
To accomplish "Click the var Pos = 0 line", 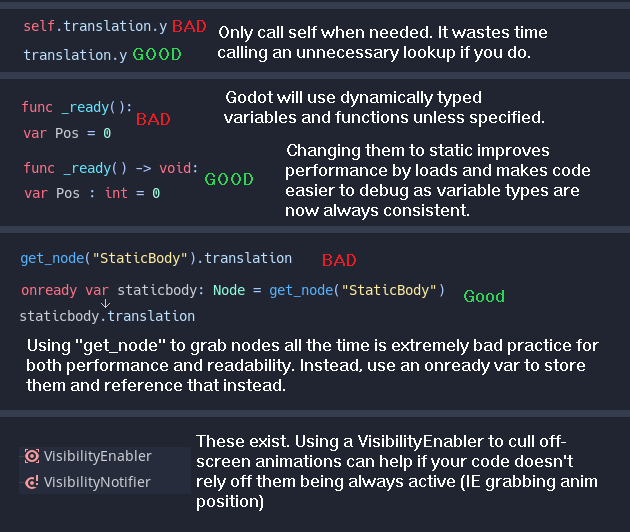I will coord(67,133).
